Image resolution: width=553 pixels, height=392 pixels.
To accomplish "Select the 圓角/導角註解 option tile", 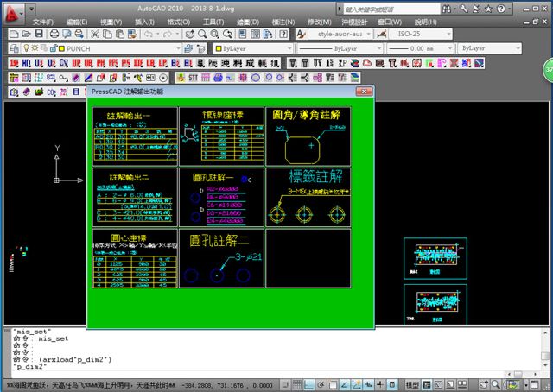I will [308, 136].
